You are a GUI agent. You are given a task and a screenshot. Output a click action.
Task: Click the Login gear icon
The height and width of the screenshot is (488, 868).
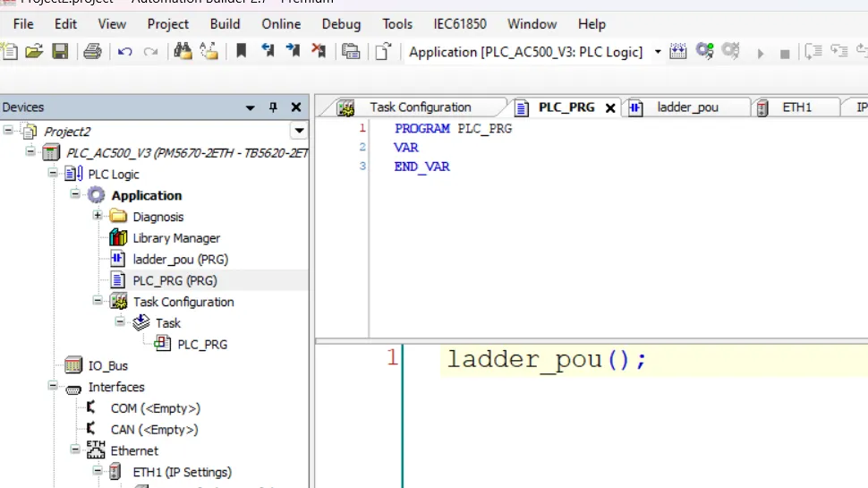tap(705, 52)
